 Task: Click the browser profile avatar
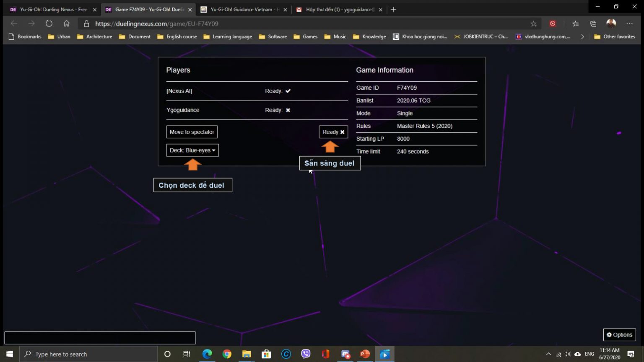point(611,24)
